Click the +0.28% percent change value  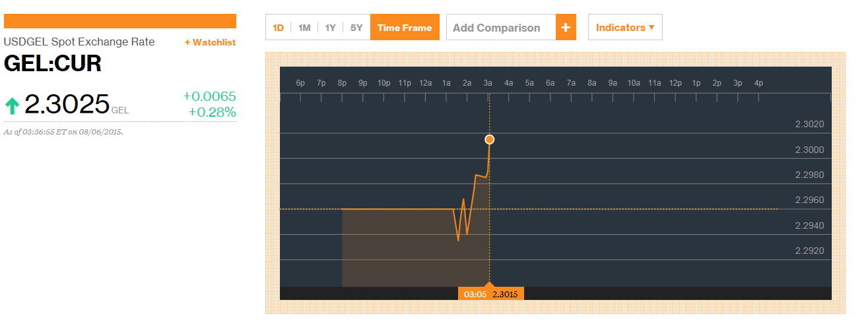[212, 112]
